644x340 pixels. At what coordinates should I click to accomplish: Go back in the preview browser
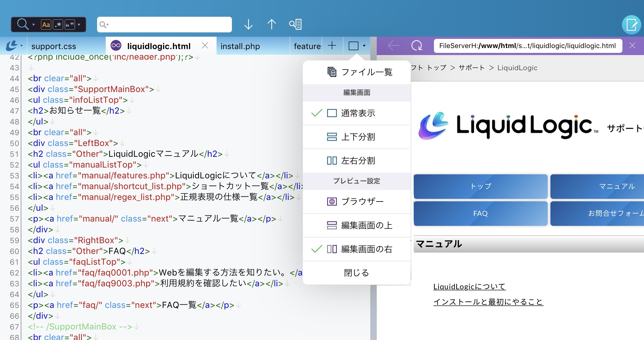point(393,46)
